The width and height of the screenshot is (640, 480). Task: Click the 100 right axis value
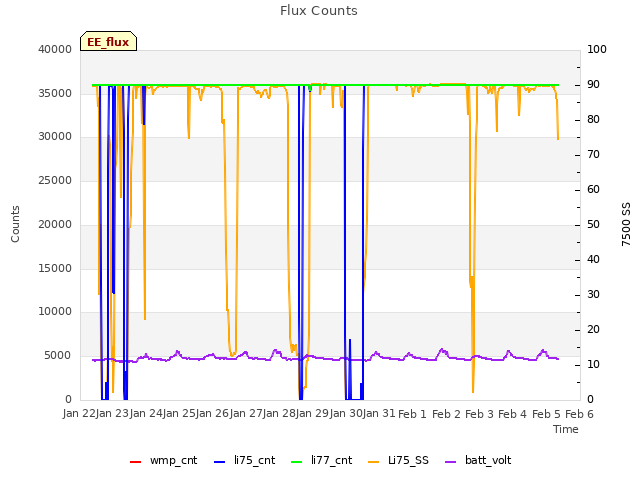click(597, 49)
